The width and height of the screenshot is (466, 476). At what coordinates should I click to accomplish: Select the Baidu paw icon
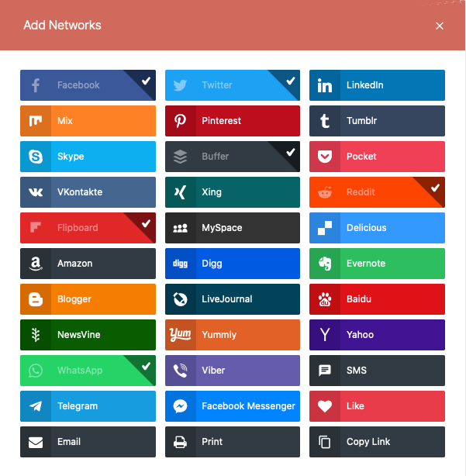point(325,299)
